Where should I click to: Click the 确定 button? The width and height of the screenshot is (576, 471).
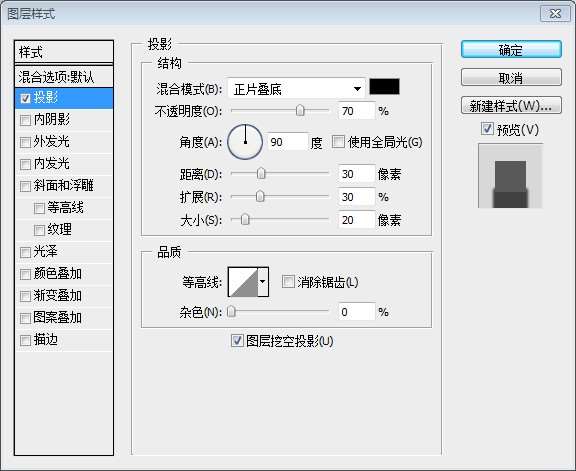(x=511, y=50)
